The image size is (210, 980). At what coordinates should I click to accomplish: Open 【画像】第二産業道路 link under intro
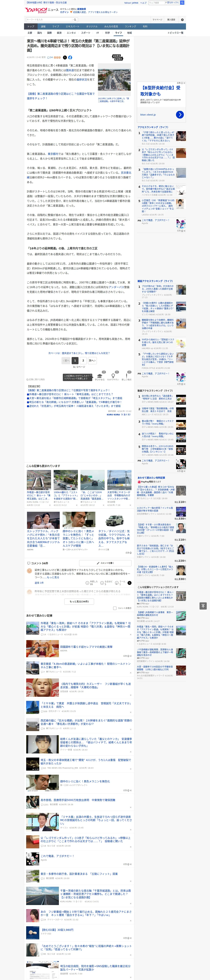tap(61, 96)
